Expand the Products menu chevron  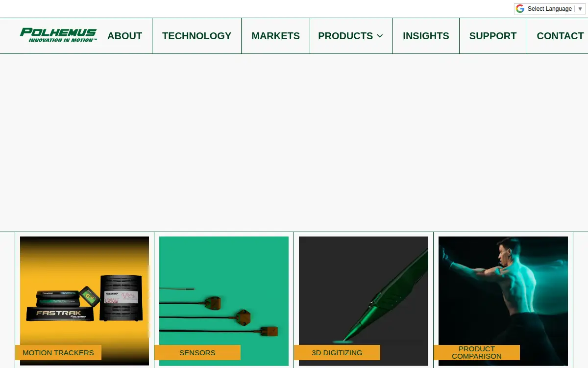(380, 36)
